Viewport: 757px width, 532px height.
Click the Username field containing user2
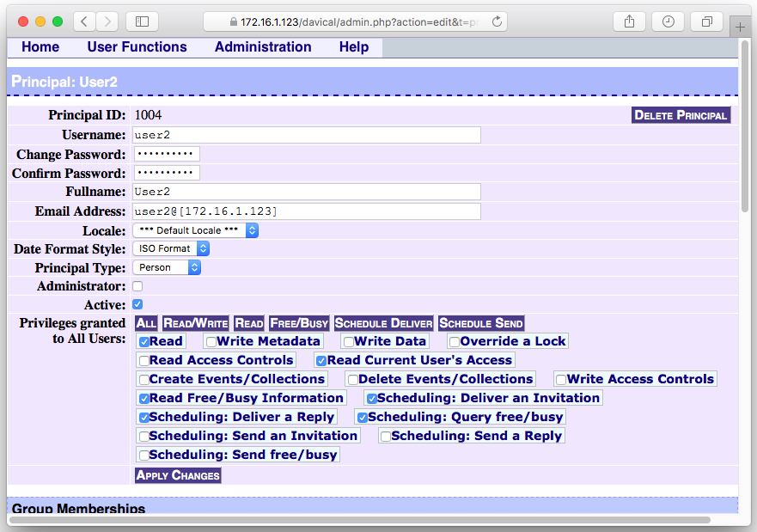[307, 135]
